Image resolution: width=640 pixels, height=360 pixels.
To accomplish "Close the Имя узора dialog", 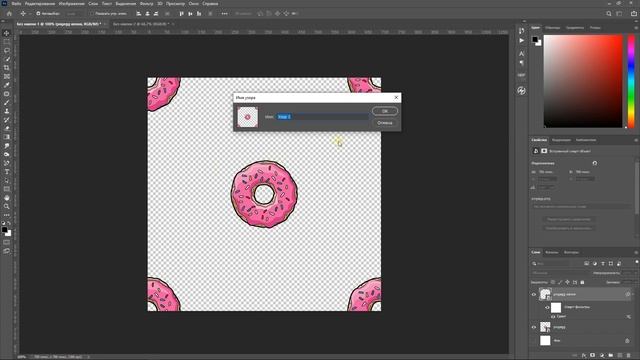I will pos(396,98).
